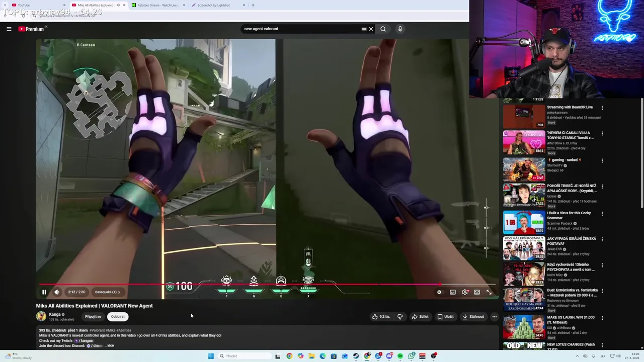Click the Připojit se join button
644x362 pixels.
tap(93, 317)
